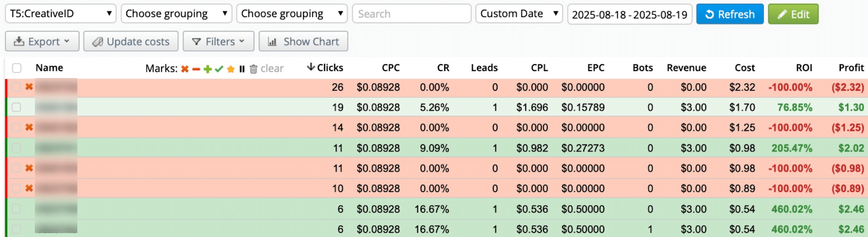The width and height of the screenshot is (868, 237).
Task: Click the trash clear marks icon
Action: pos(253,69)
